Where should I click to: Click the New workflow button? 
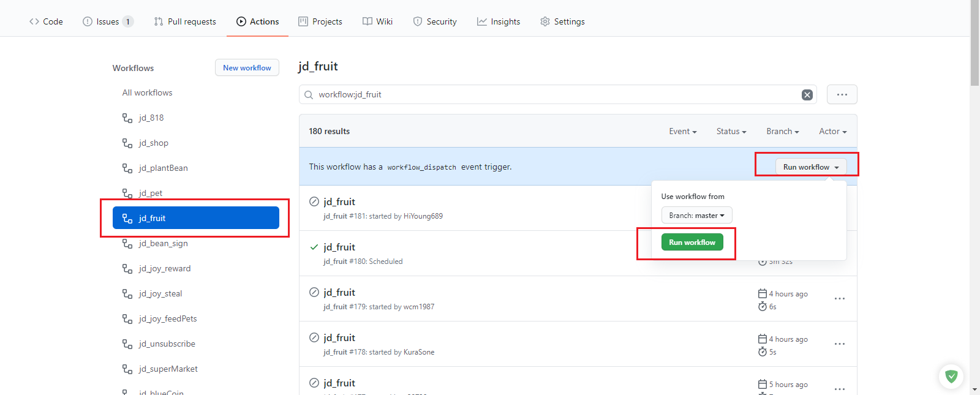pyautogui.click(x=247, y=67)
